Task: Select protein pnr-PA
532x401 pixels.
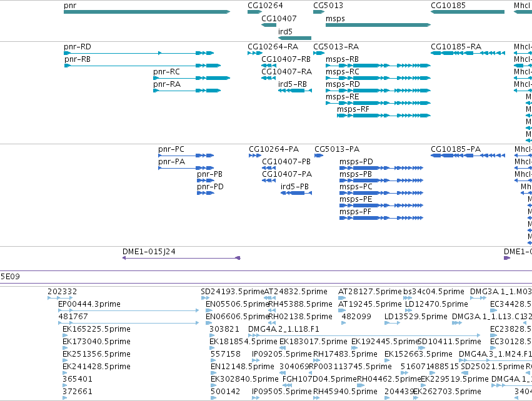Action: pos(186,168)
